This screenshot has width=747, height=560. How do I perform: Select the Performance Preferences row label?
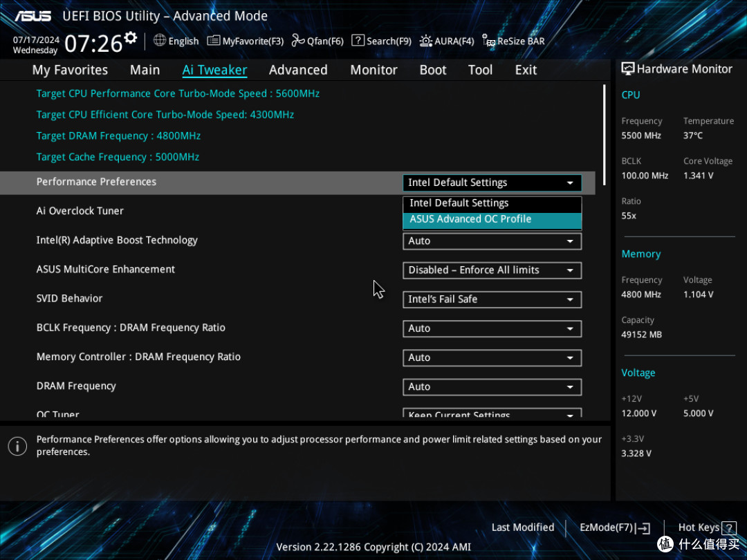click(96, 182)
